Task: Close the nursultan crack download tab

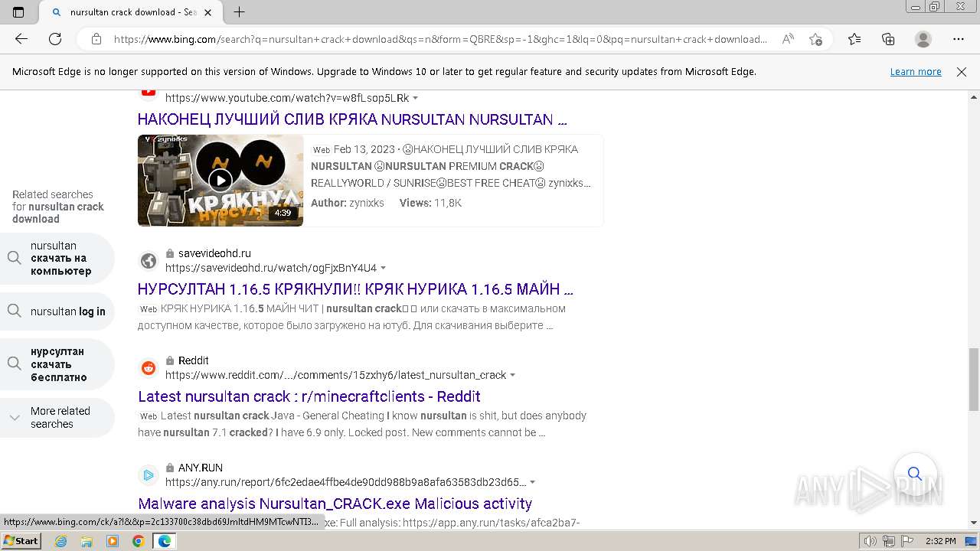Action: (x=207, y=12)
